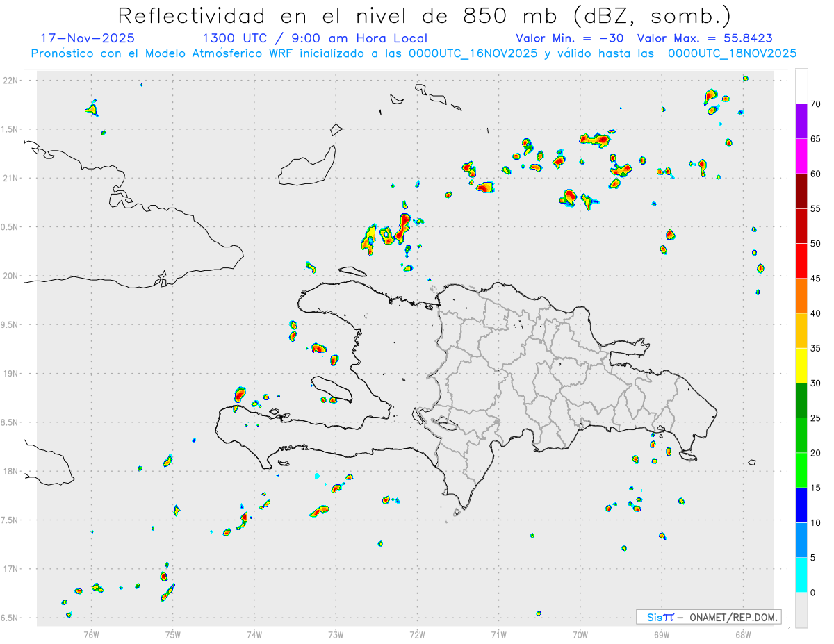
Task: Click the dark red 55-60 dBZ color band
Action: [801, 191]
